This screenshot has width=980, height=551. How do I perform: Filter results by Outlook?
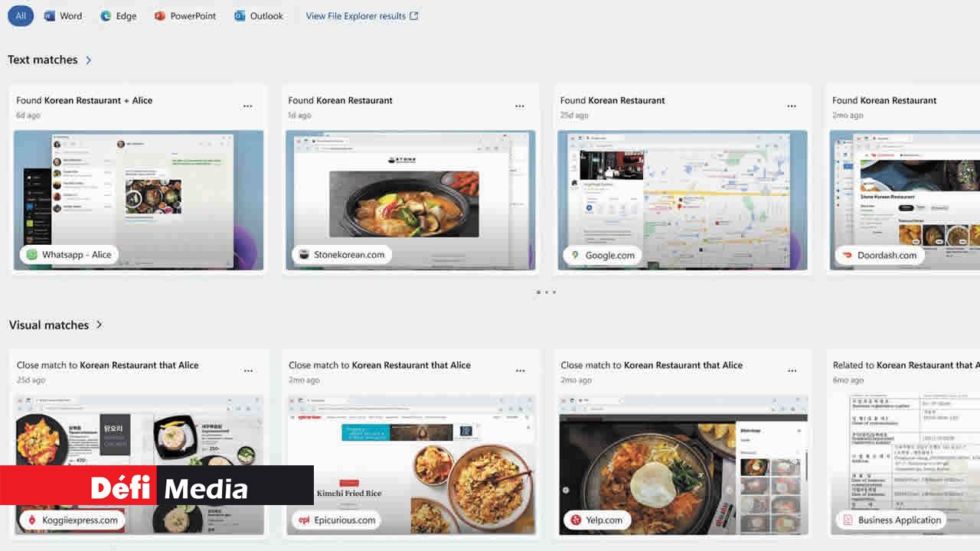(259, 16)
